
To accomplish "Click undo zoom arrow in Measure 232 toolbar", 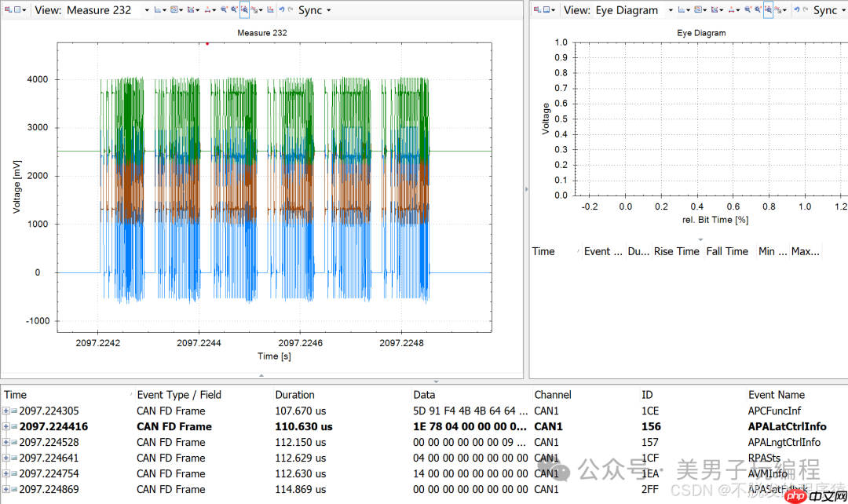I will (x=281, y=10).
